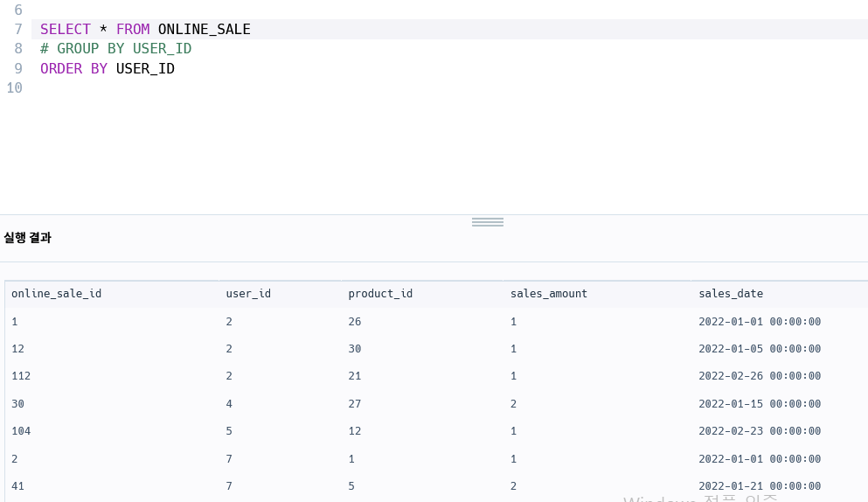This screenshot has height=502, width=868.
Task: Click online_sale_id cell with value 41
Action: 17,486
